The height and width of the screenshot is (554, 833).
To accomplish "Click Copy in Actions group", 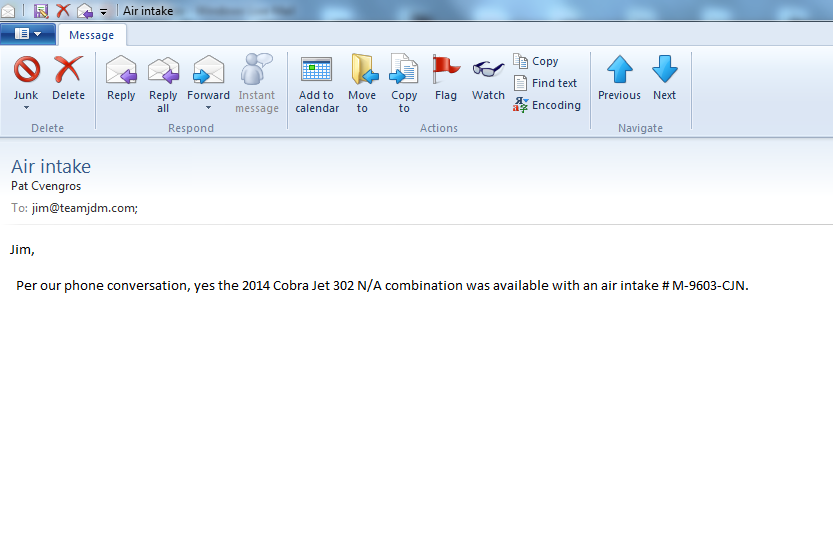I will [536, 61].
